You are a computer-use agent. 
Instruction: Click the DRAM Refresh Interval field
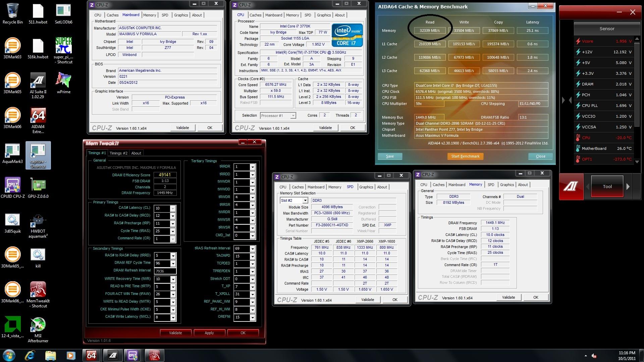(x=165, y=271)
